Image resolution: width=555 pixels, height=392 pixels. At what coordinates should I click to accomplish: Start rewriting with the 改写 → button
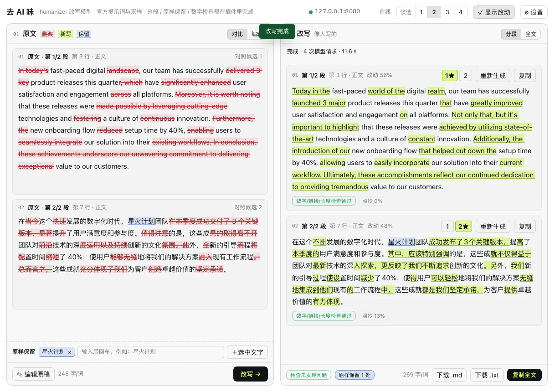(x=251, y=374)
